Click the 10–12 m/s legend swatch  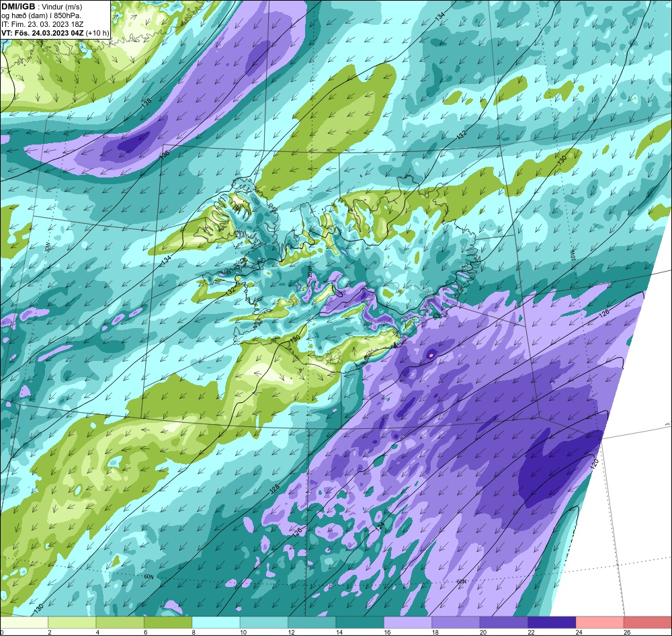pos(264,623)
